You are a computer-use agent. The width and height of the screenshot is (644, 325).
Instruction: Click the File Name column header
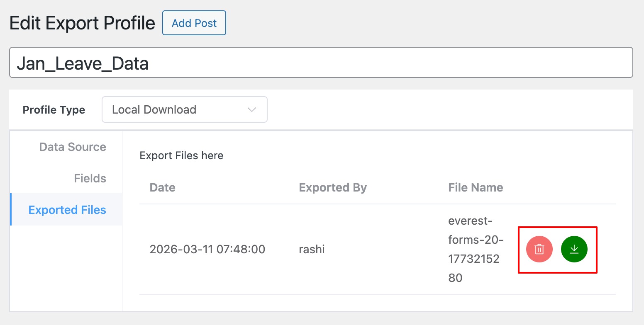point(476,188)
